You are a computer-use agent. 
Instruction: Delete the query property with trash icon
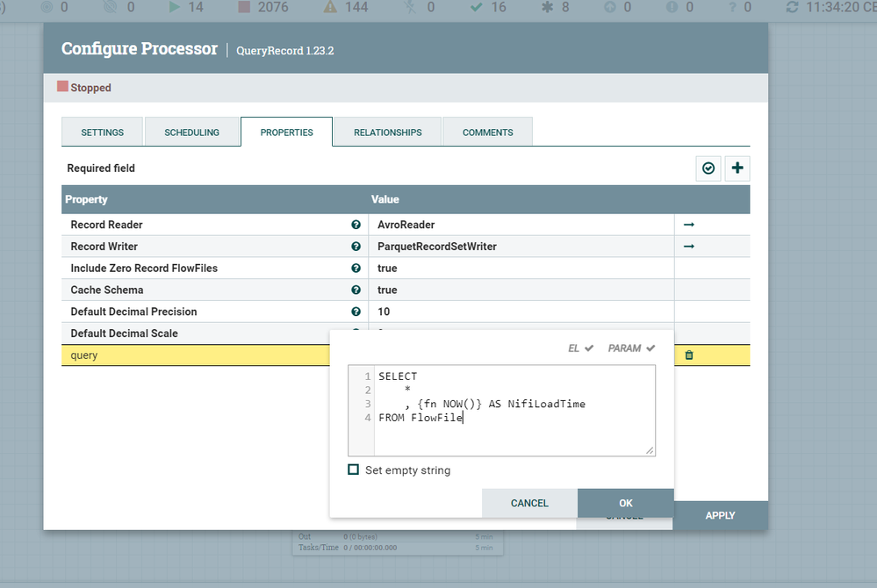[x=689, y=355]
